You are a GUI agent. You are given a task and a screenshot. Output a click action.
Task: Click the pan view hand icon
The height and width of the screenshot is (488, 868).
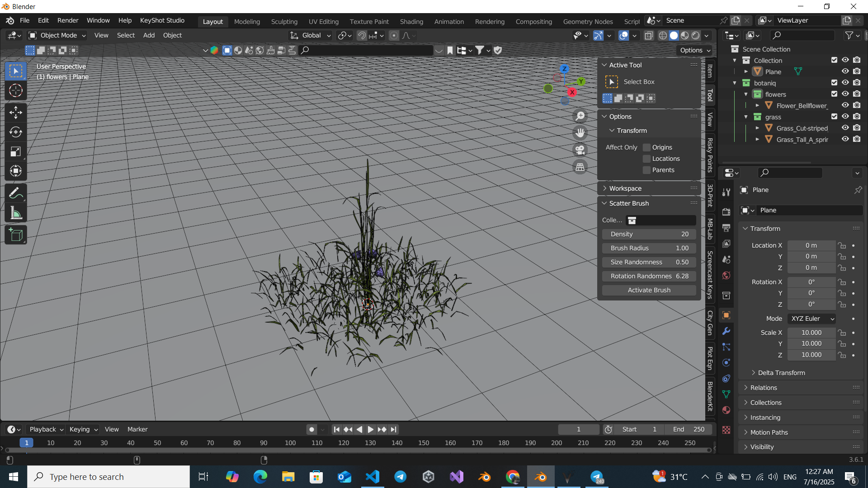(580, 133)
